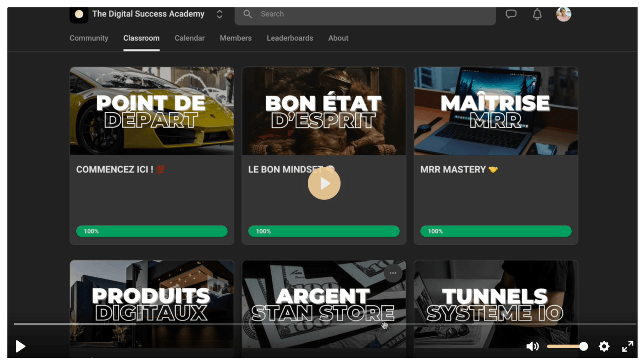Click the COMMENCEZ ICI ! course title
The height and width of the screenshot is (364, 643).
(x=120, y=169)
